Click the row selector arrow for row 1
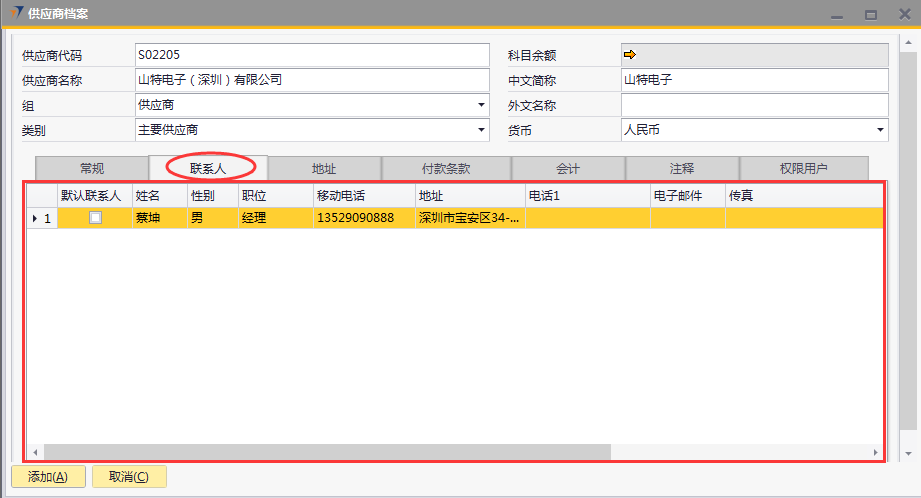921x498 pixels. click(x=36, y=218)
